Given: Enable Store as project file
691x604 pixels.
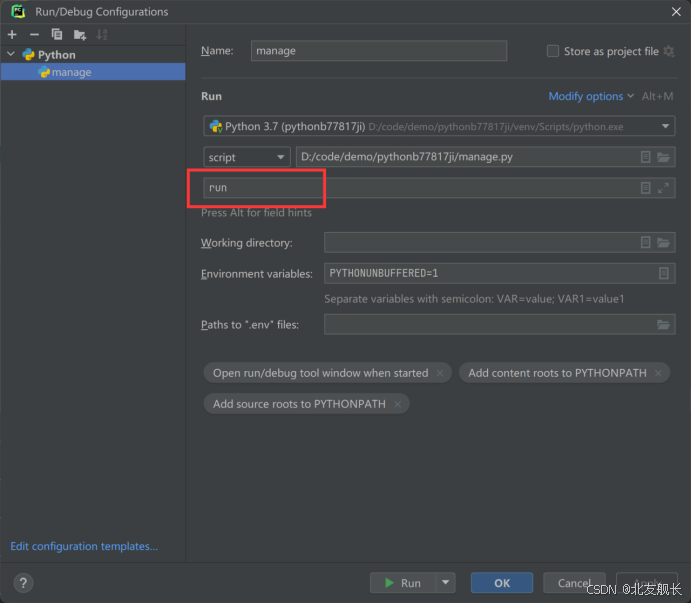Looking at the screenshot, I should 553,51.
